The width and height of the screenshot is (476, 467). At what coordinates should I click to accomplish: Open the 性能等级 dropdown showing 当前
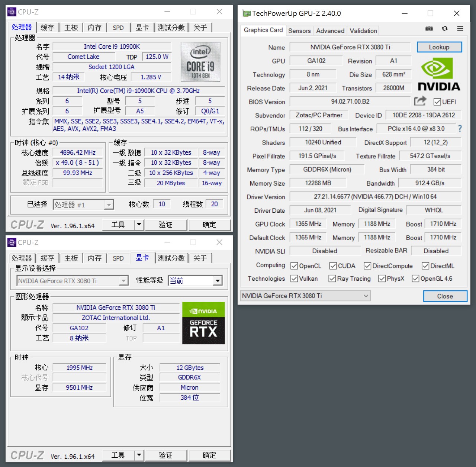(x=195, y=281)
